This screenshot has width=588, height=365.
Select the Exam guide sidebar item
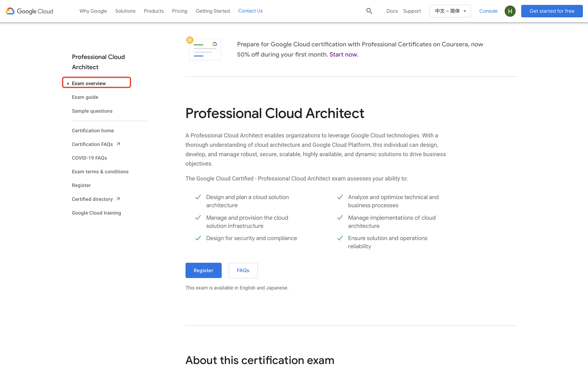pyautogui.click(x=85, y=97)
